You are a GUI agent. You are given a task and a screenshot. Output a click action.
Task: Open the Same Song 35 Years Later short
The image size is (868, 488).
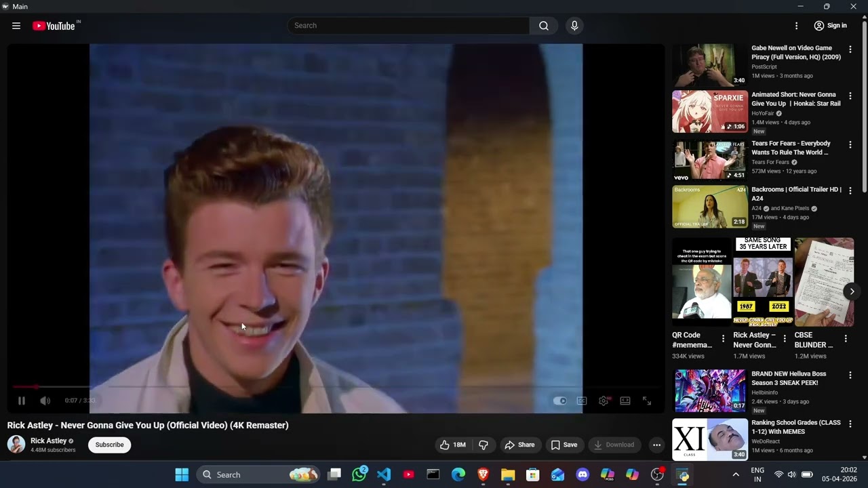click(x=763, y=282)
